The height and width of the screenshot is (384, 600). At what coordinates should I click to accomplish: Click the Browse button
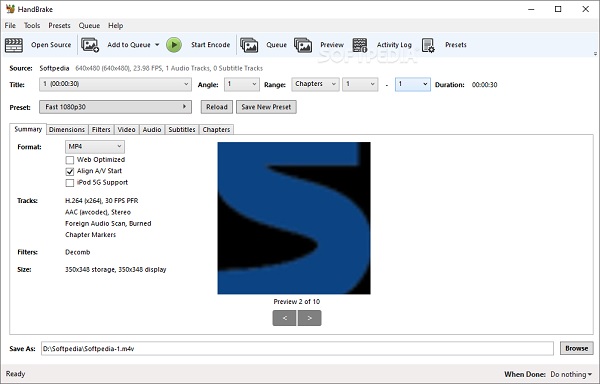point(577,348)
